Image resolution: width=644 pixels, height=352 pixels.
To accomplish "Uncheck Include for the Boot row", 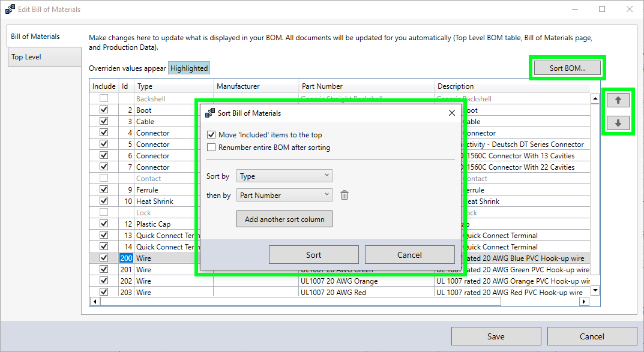I will click(x=104, y=110).
